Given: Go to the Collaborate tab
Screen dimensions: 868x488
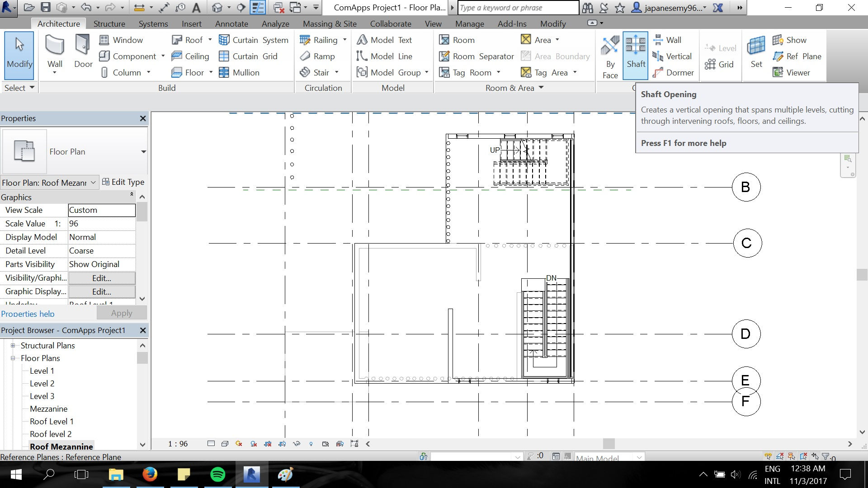Looking at the screenshot, I should [x=391, y=24].
